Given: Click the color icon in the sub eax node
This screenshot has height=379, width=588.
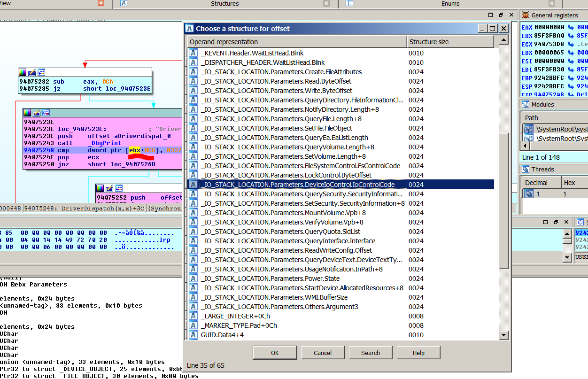Looking at the screenshot, I should point(23,73).
